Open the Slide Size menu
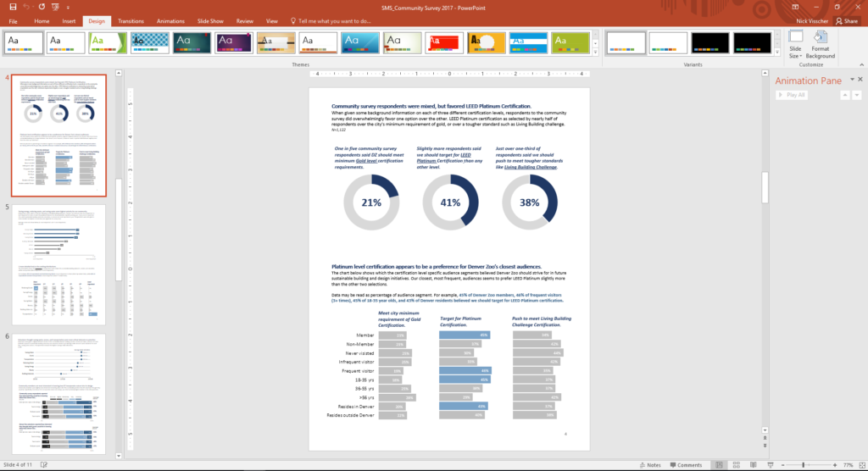 coord(795,46)
